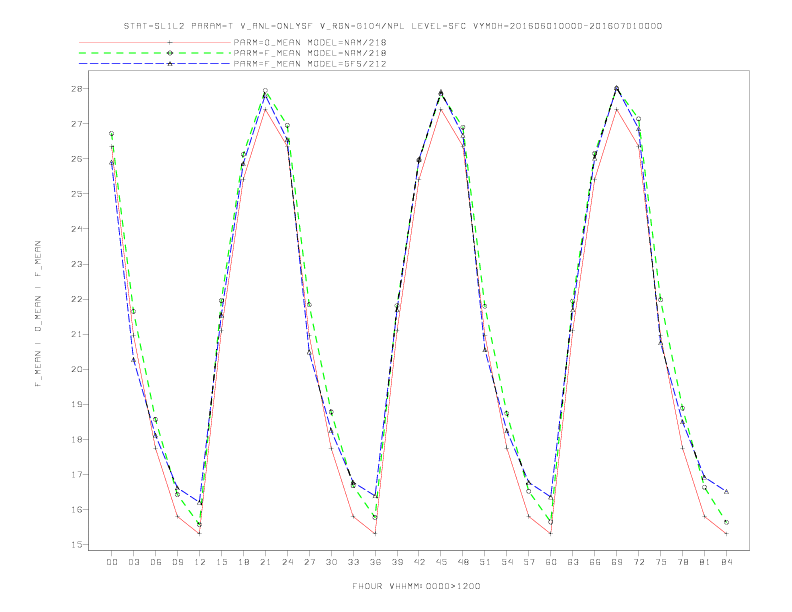
Task: Click y-axis tick value 22
Action: 76,299
